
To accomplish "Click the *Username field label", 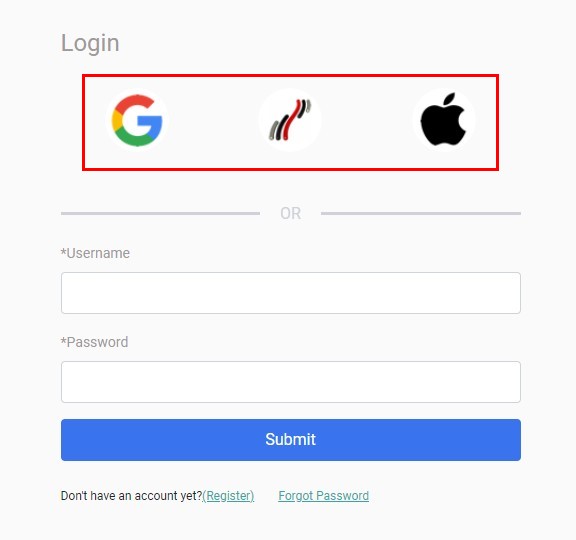I will coord(95,253).
